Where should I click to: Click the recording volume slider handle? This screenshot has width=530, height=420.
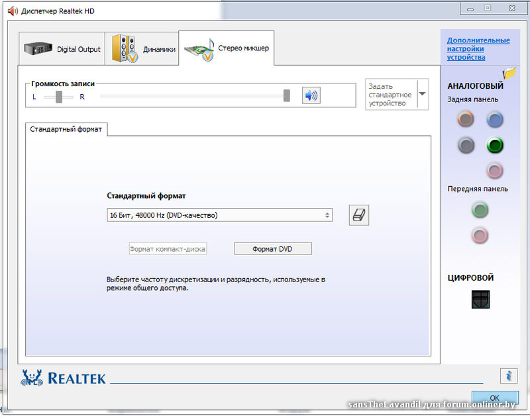(x=287, y=95)
